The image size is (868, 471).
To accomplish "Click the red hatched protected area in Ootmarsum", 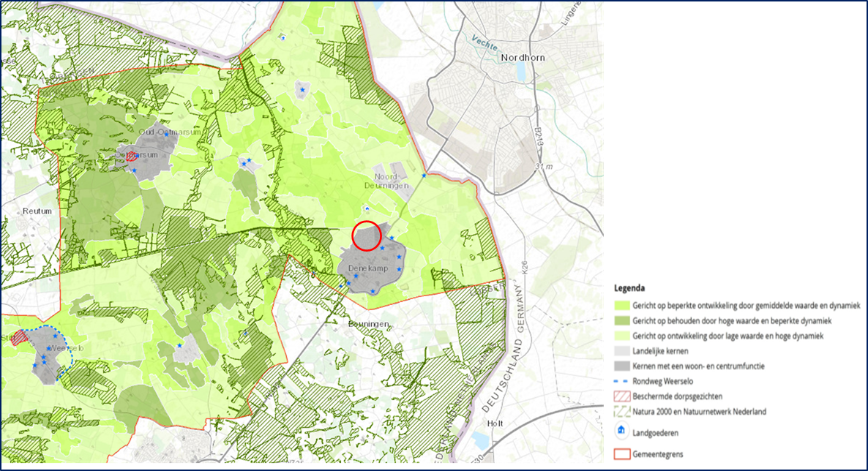I will tap(131, 157).
